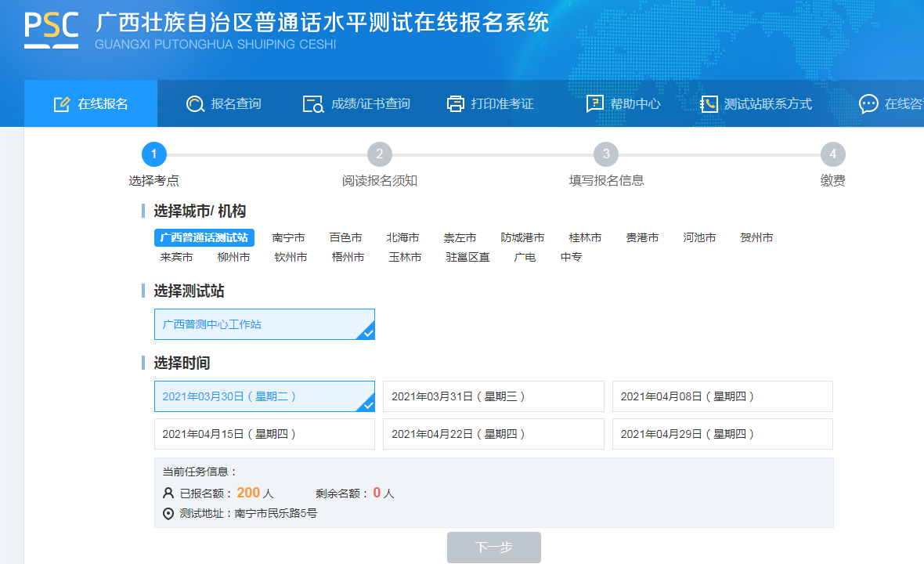Select city 南宁市
The height and width of the screenshot is (564, 924).
click(x=288, y=237)
